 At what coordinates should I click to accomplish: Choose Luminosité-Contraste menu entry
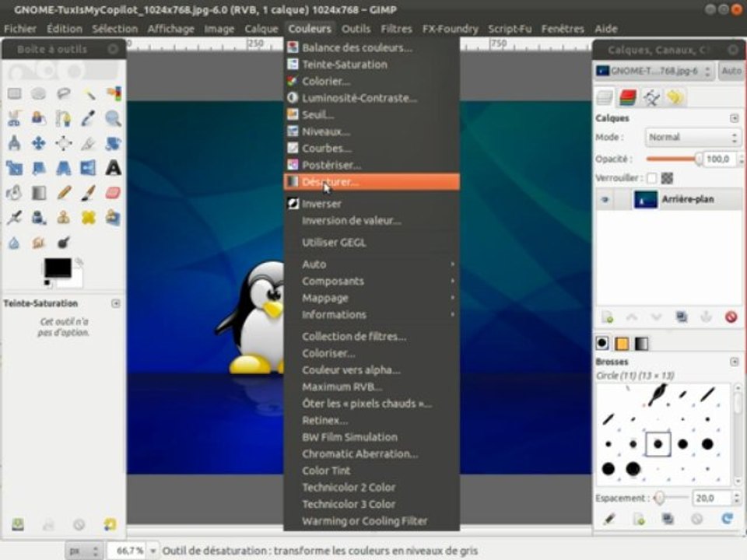[x=372, y=98]
